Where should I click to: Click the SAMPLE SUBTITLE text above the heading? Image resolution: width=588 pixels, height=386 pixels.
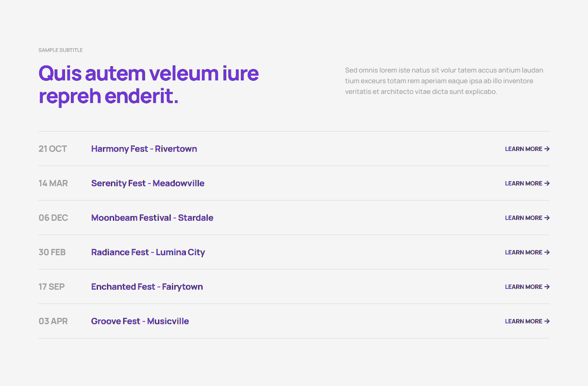tap(61, 50)
